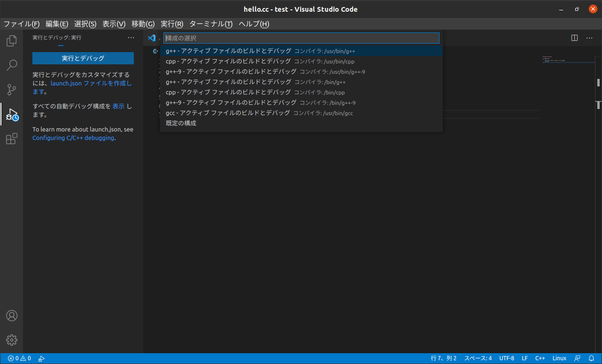This screenshot has width=602, height=364.
Task: Select gcc configuration with /usr/bin/gcc compiler
Action: point(301,113)
